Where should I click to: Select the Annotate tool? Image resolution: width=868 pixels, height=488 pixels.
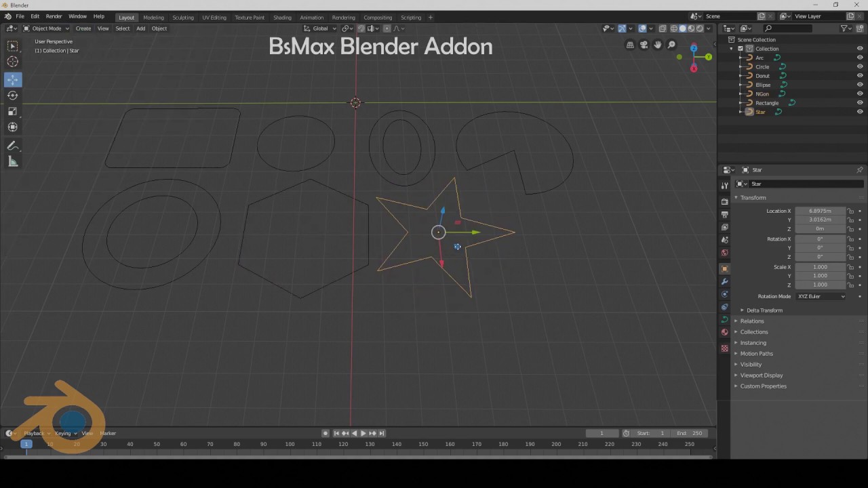pos(12,146)
